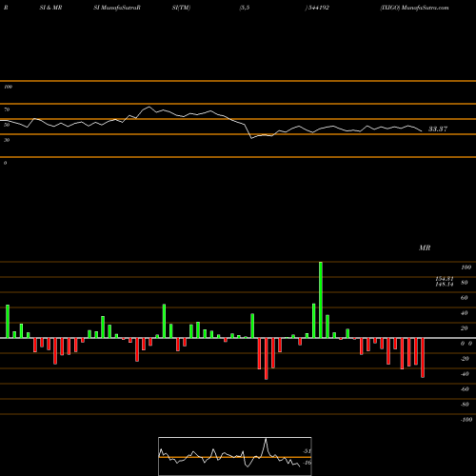Click the tallest green MR bar
Viewport: 476px width, 476px height.
coord(321,300)
